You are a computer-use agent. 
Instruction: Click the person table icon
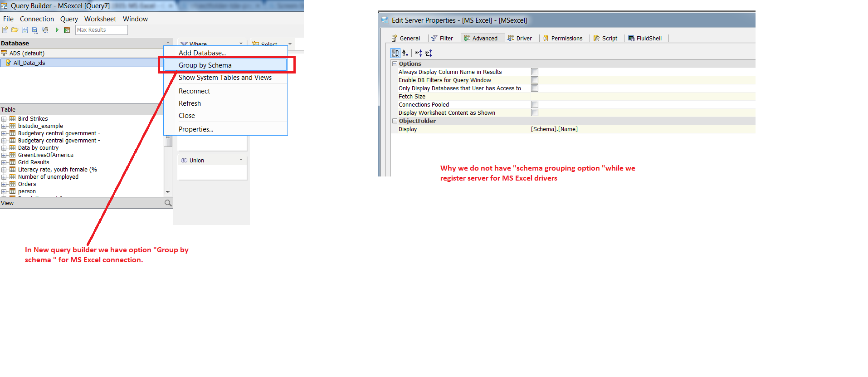coord(13,191)
